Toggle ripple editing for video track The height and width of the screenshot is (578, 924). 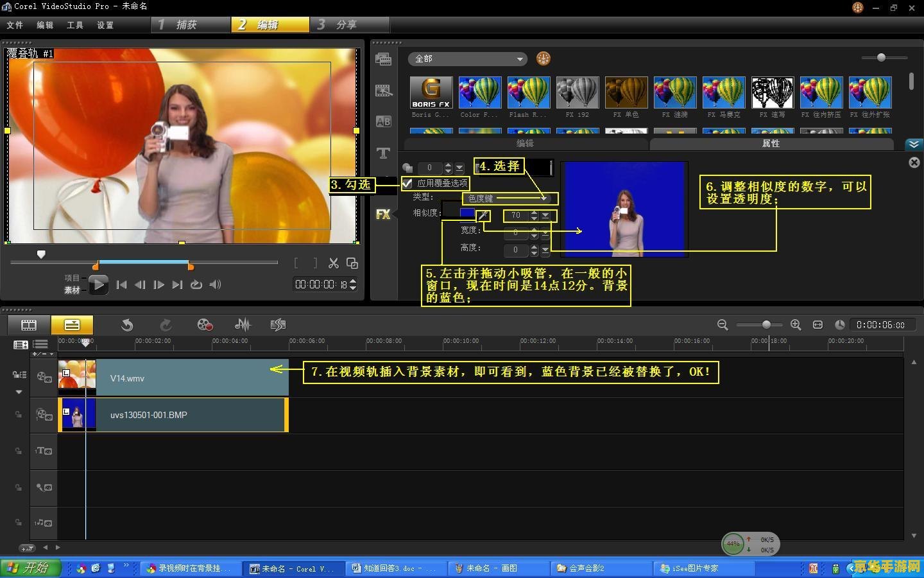(19, 374)
